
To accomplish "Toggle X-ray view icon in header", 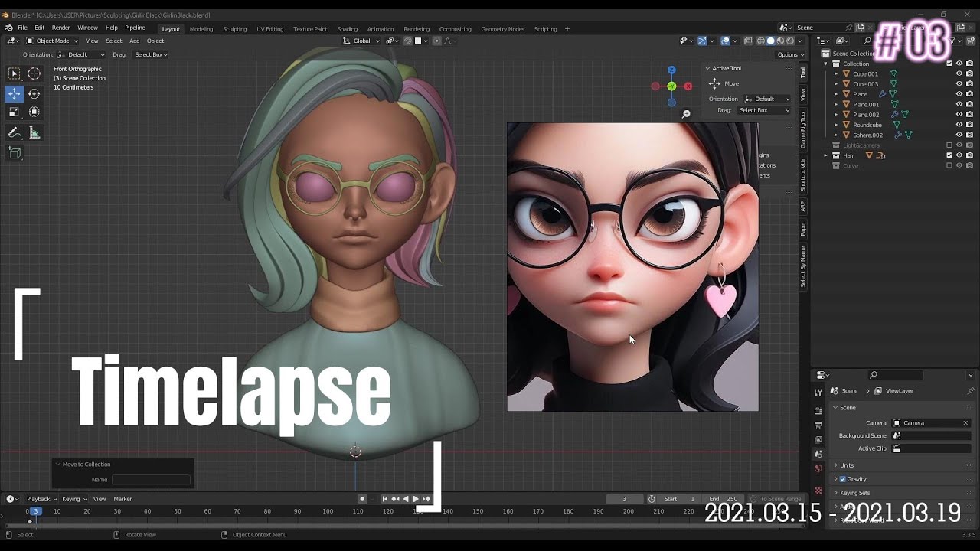I will pyautogui.click(x=750, y=41).
